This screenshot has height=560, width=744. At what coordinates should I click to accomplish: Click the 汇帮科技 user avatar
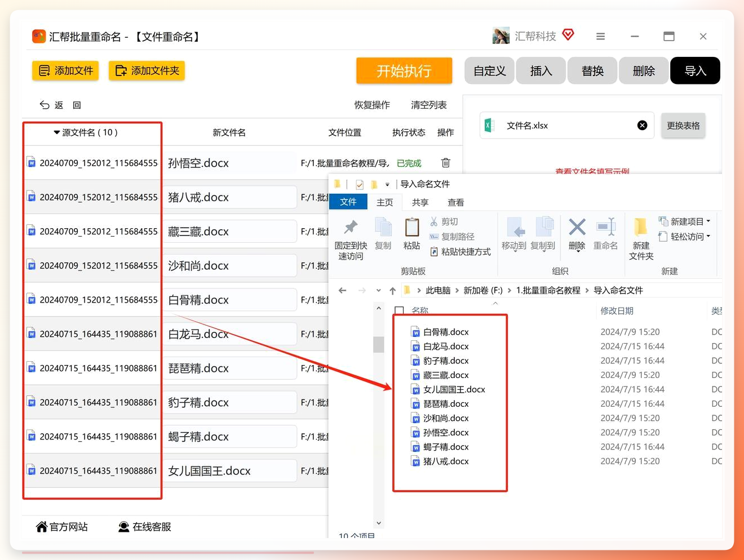click(x=501, y=35)
